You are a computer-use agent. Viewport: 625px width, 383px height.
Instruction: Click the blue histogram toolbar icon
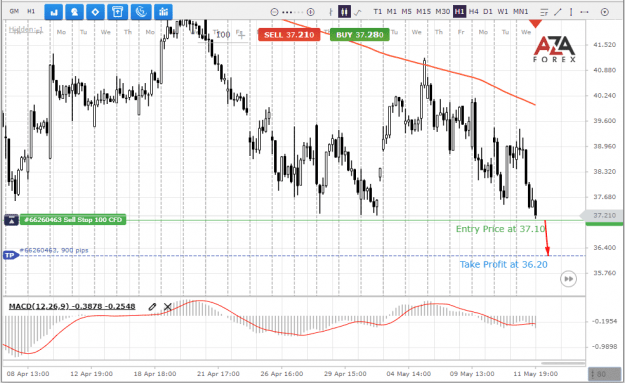(x=163, y=12)
